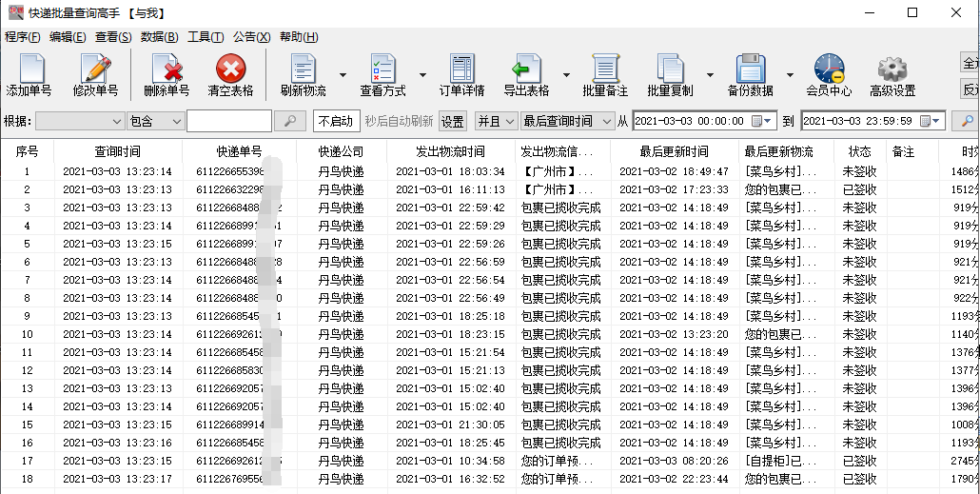Viewport: 980px width, 494px height.
Task: Clear the table with 清空表格
Action: coord(230,75)
